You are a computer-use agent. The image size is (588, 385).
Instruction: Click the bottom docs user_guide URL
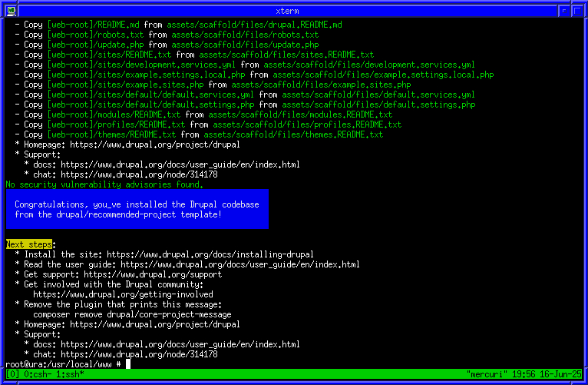pos(180,344)
